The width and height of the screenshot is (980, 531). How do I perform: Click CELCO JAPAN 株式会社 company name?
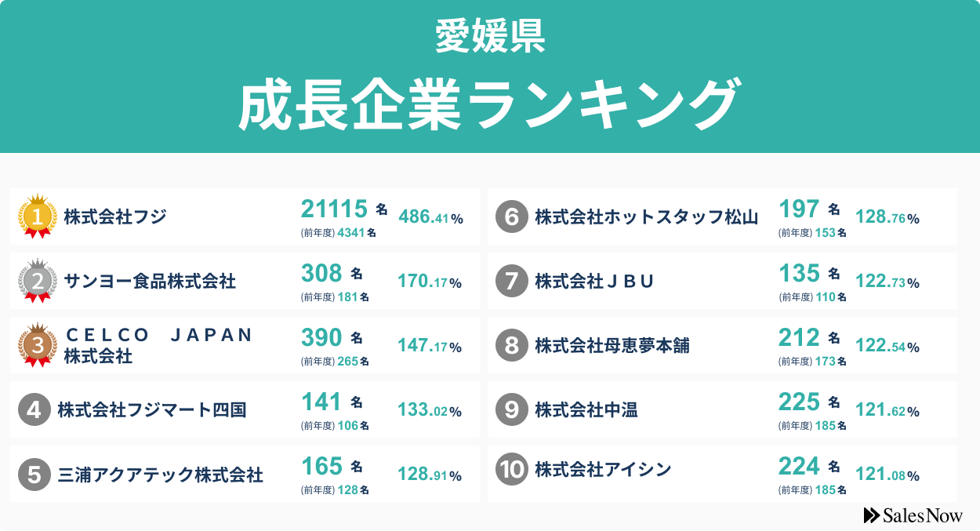(158, 345)
